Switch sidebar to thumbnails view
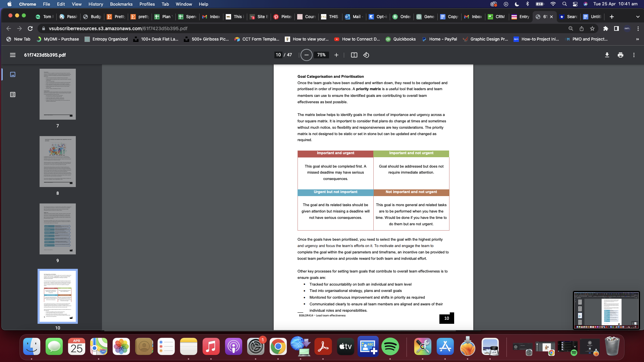This screenshot has height=362, width=644. (13, 74)
